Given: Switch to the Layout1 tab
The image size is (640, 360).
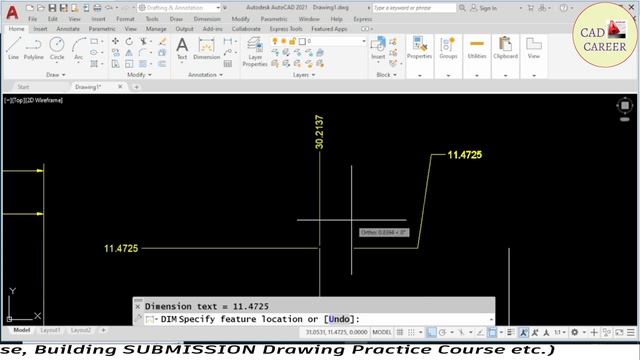Looking at the screenshot, I should click(50, 330).
